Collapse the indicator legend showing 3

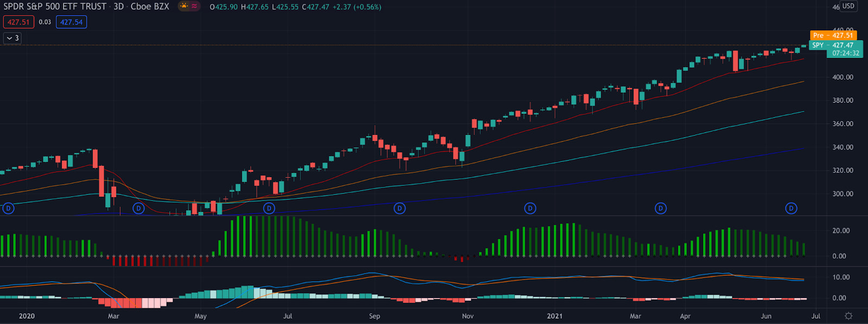point(12,38)
